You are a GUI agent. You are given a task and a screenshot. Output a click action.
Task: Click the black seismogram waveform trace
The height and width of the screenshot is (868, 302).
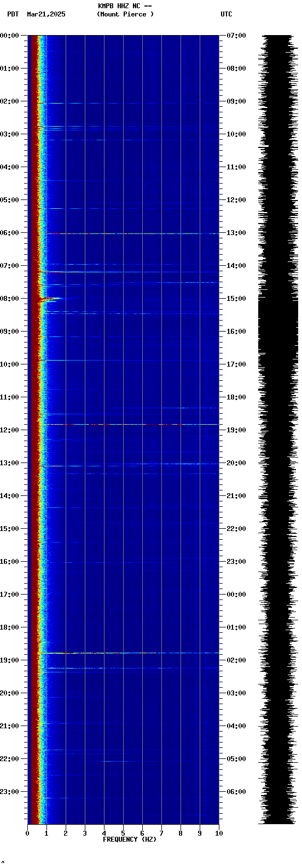click(x=278, y=430)
